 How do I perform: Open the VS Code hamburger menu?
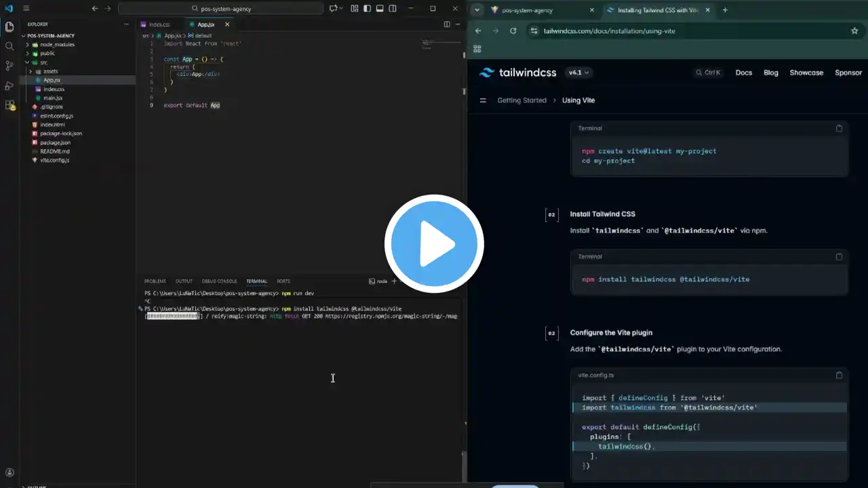click(26, 8)
